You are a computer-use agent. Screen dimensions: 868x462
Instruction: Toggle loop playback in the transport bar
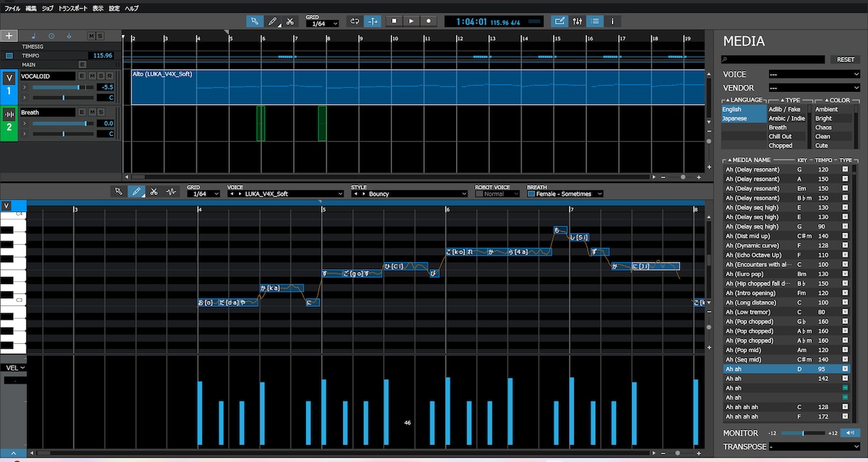point(355,21)
